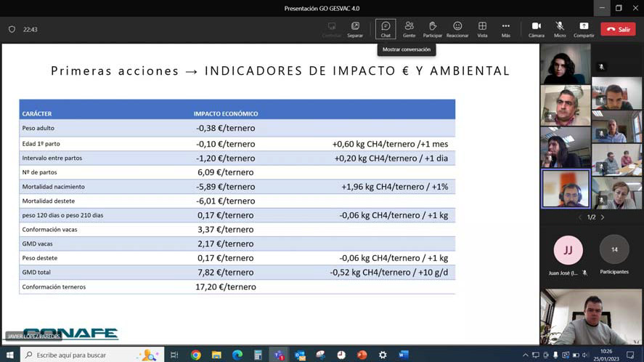Image resolution: width=644 pixels, height=362 pixels.
Task: Leave the meeting with Salir
Action: (618, 29)
